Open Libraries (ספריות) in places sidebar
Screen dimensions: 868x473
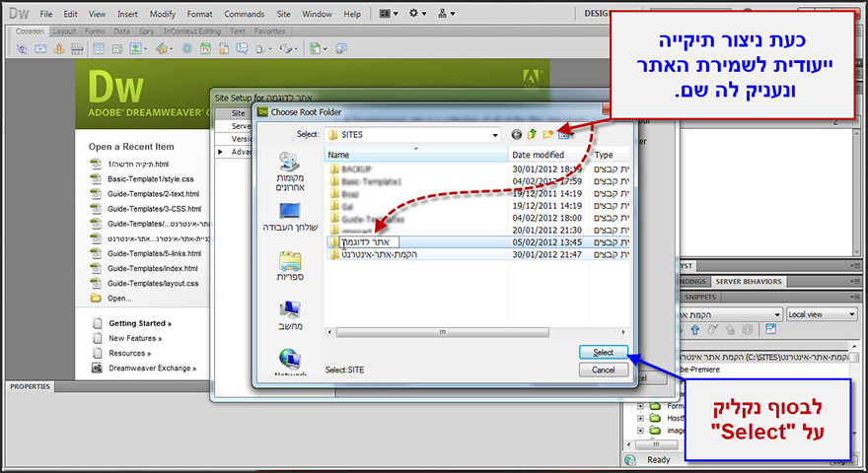(x=290, y=266)
